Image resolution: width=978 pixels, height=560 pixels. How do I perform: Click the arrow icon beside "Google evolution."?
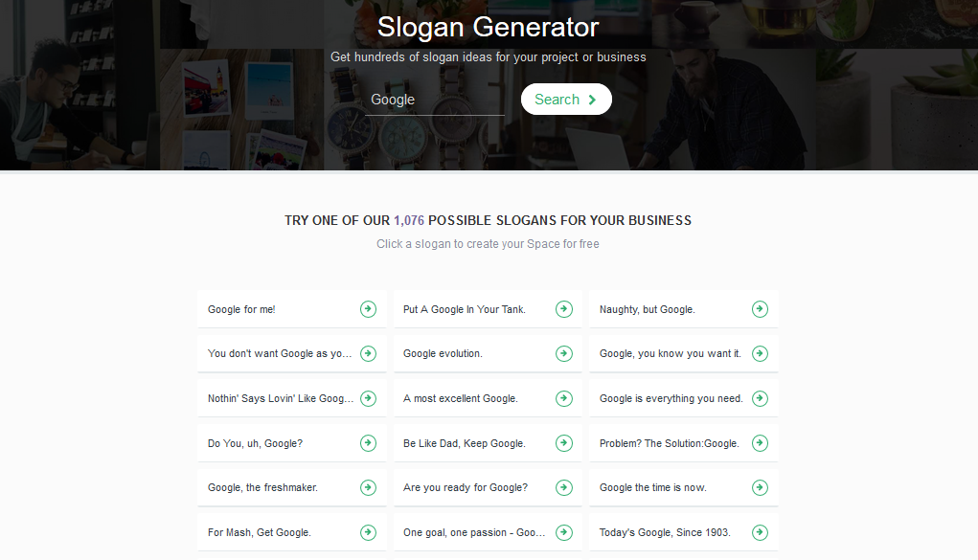pos(564,353)
